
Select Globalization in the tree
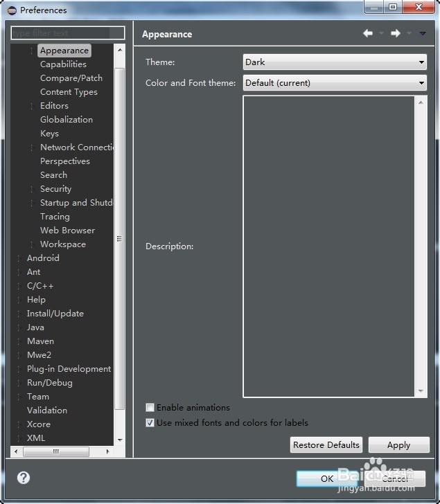coord(67,120)
